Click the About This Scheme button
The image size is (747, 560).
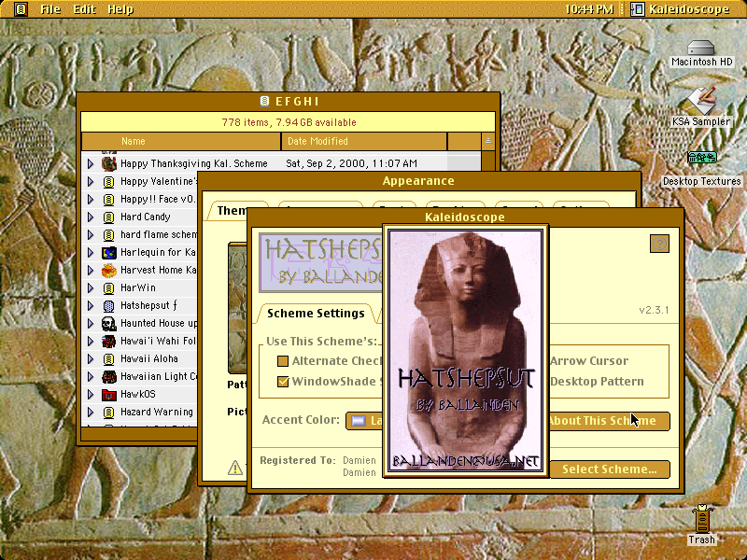point(610,421)
